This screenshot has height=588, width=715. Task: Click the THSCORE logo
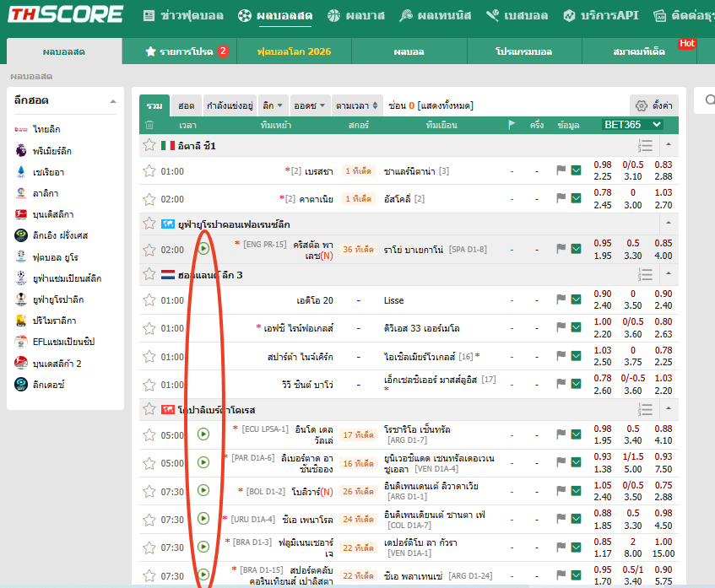pyautogui.click(x=66, y=14)
